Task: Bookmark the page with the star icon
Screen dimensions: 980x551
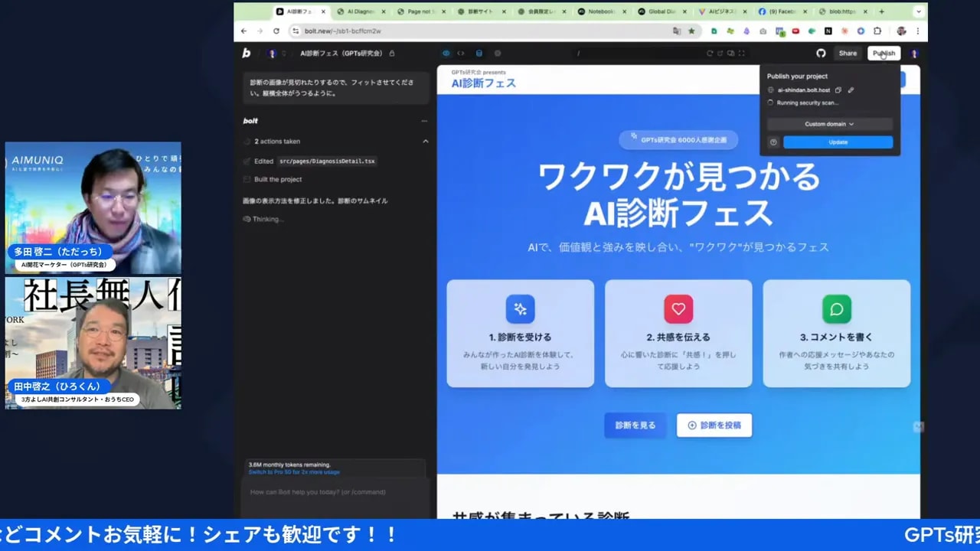Action: tap(691, 31)
